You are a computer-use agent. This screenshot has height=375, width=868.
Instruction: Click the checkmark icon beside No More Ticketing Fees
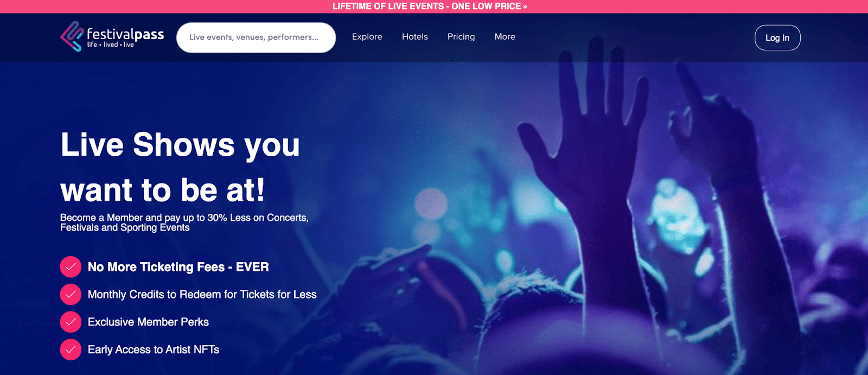click(x=71, y=267)
